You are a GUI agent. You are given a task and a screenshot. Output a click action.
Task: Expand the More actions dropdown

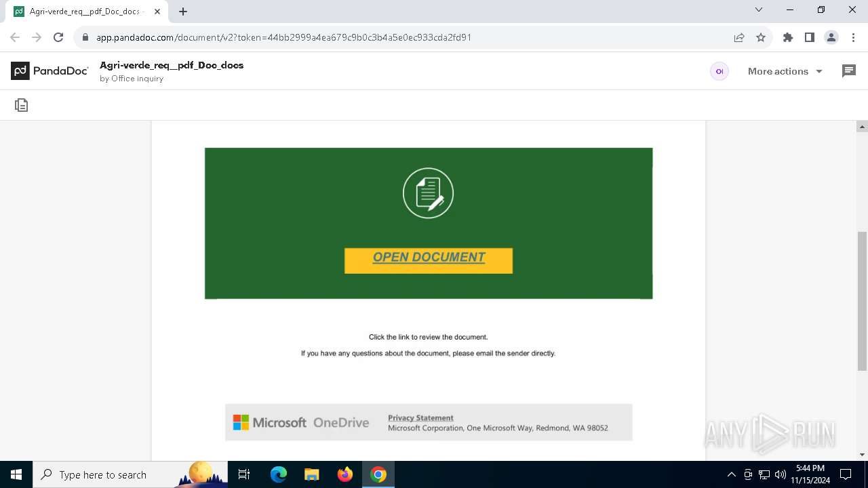tap(785, 71)
